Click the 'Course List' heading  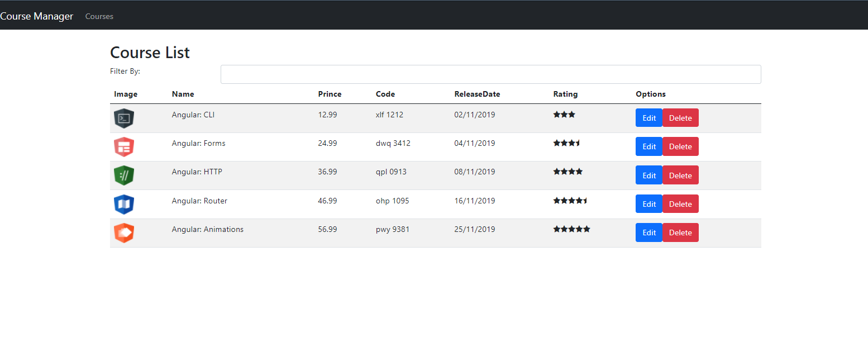pos(150,53)
